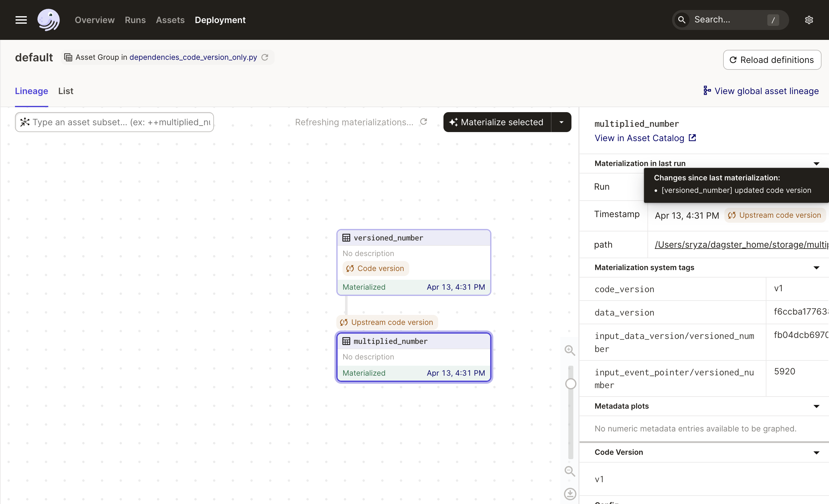Click the zoom in magnifier icon
The image size is (829, 504).
click(569, 350)
